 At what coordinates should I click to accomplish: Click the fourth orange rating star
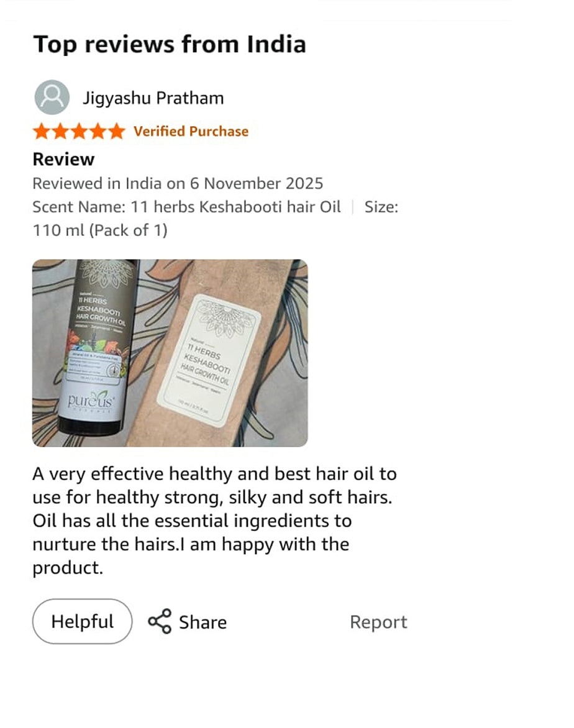98,132
